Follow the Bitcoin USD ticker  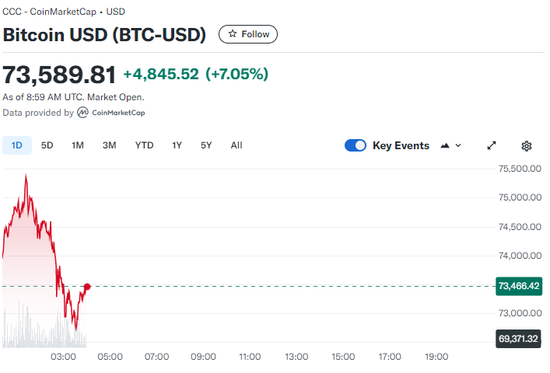click(248, 34)
